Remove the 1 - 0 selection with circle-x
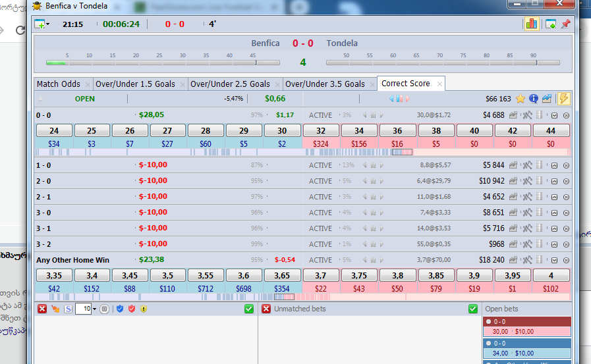 pos(566,165)
